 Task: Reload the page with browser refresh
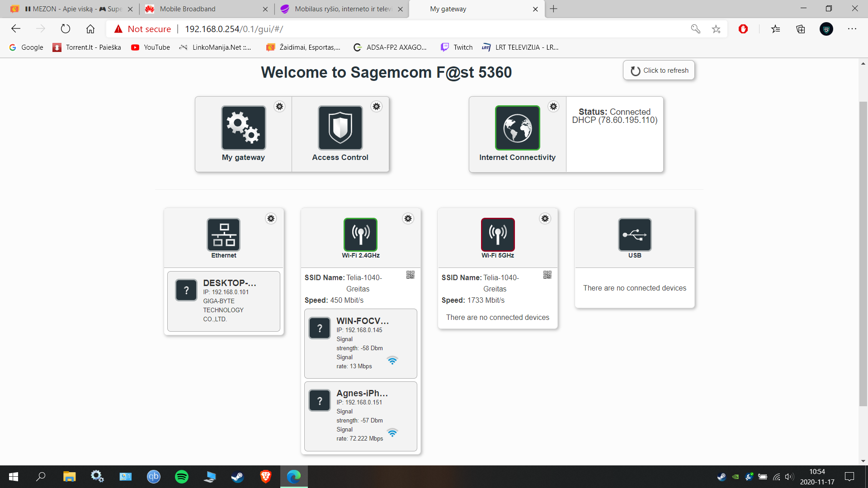coord(66,29)
